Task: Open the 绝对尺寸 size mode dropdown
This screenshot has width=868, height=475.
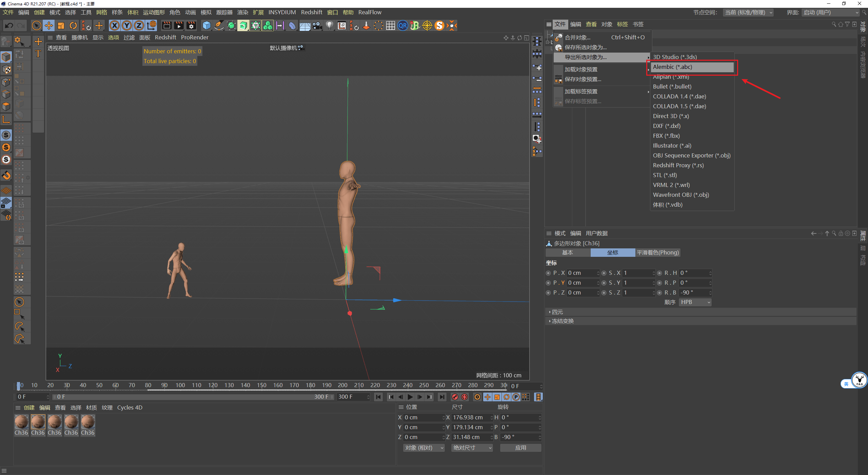Action: [x=472, y=448]
